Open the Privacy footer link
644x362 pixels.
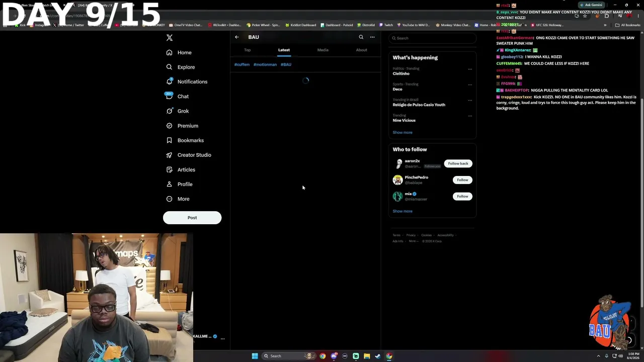coord(411,235)
